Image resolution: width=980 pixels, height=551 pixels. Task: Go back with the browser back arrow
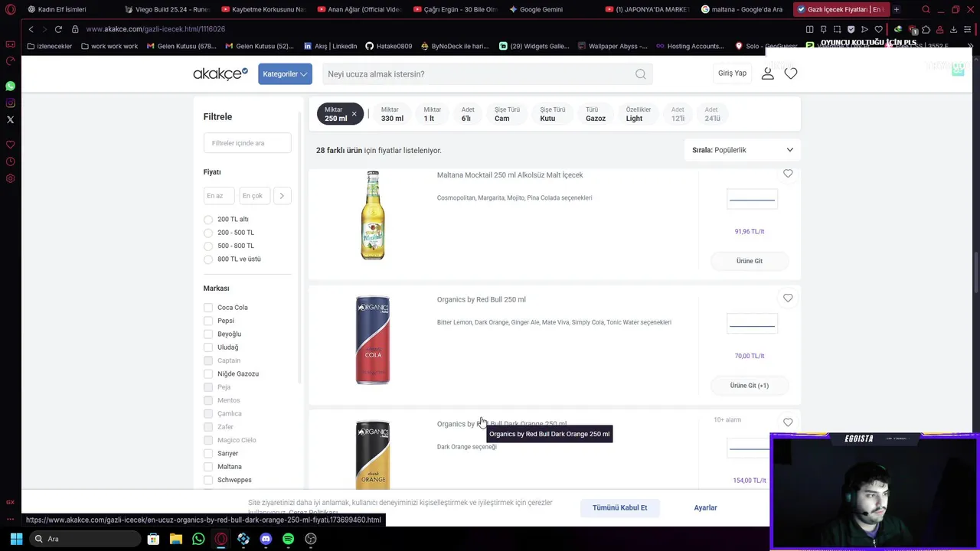(31, 29)
